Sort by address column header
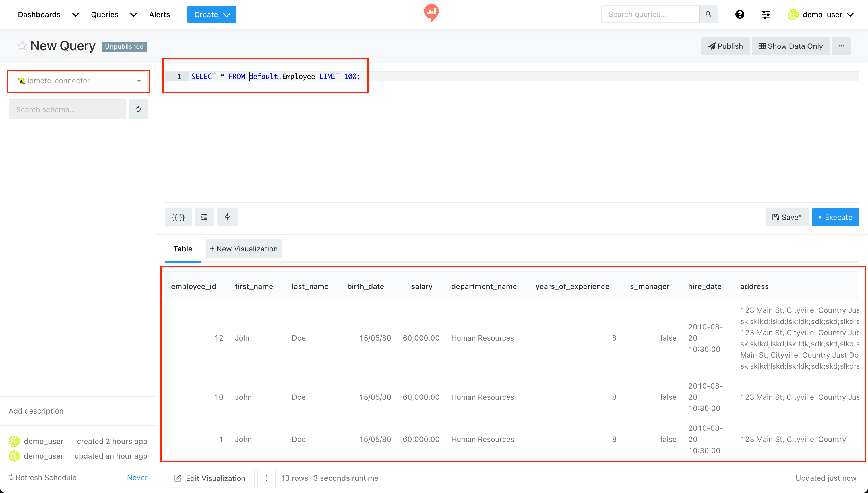 coord(754,286)
